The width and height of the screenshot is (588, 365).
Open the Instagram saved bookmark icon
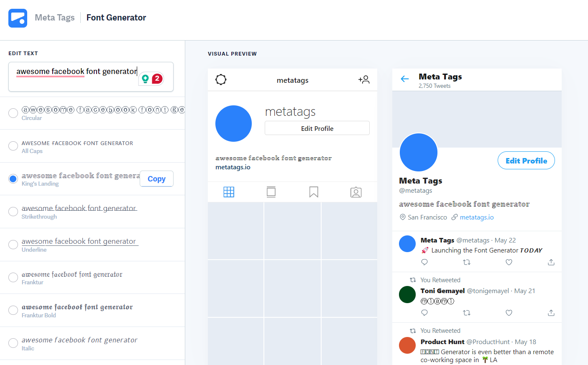point(314,192)
